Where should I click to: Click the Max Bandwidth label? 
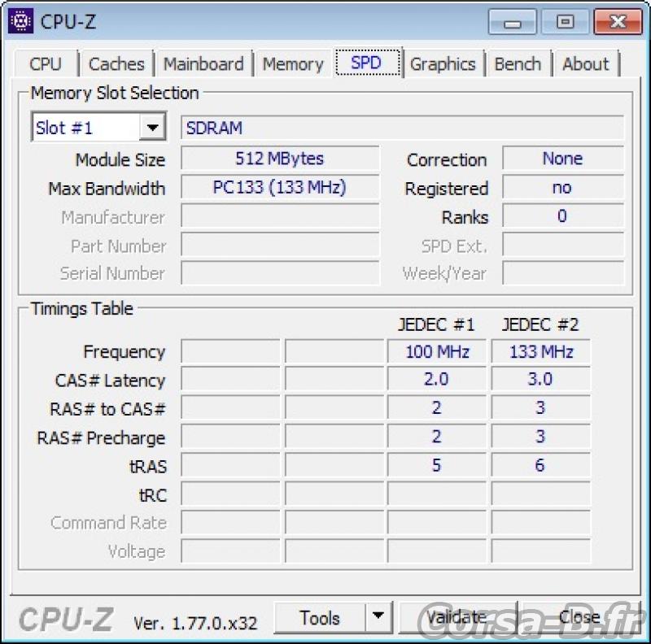tap(107, 189)
